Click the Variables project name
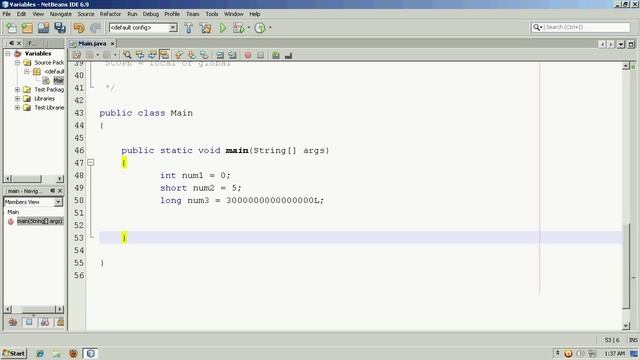 (38, 53)
